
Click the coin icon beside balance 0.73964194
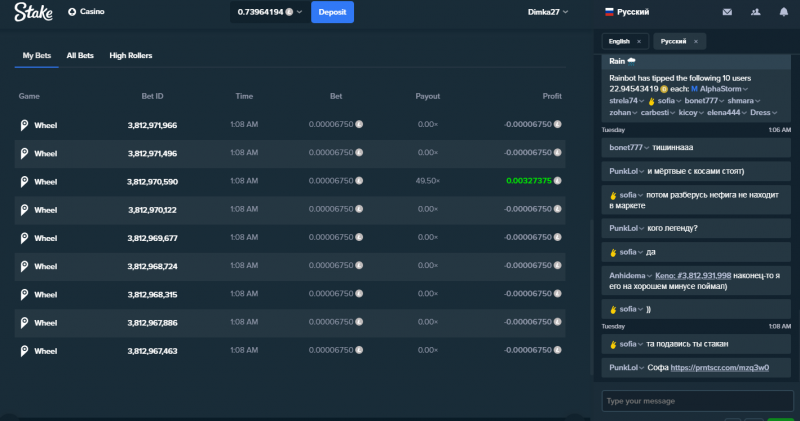[289, 12]
